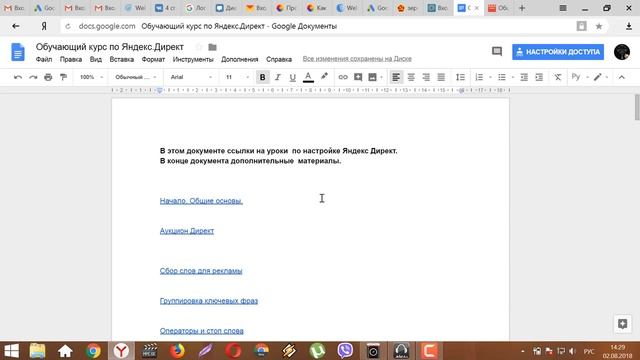Image resolution: width=640 pixels, height=360 pixels.
Task: Click the Redo icon in toolbar
Action: [x=33, y=77]
